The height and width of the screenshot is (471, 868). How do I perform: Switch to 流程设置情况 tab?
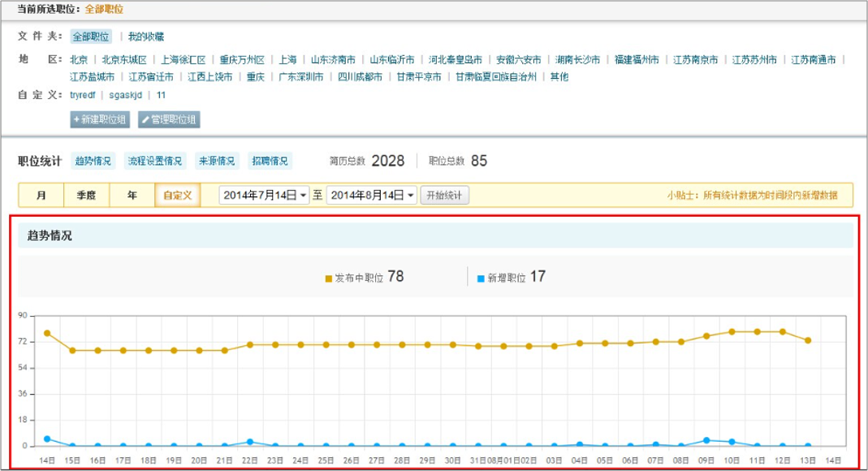(155, 161)
